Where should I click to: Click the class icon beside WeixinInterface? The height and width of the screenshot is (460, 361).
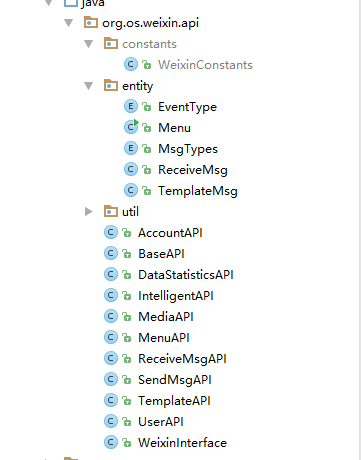(x=111, y=442)
